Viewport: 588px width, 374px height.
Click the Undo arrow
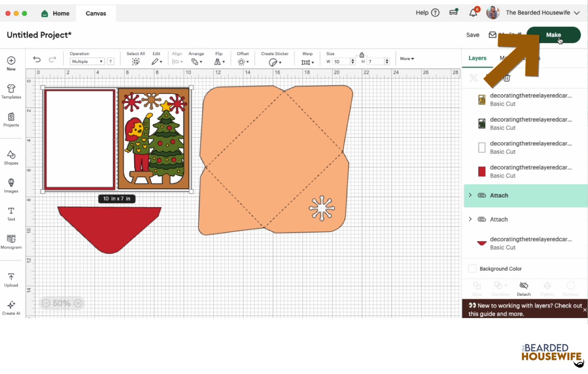pyautogui.click(x=37, y=59)
